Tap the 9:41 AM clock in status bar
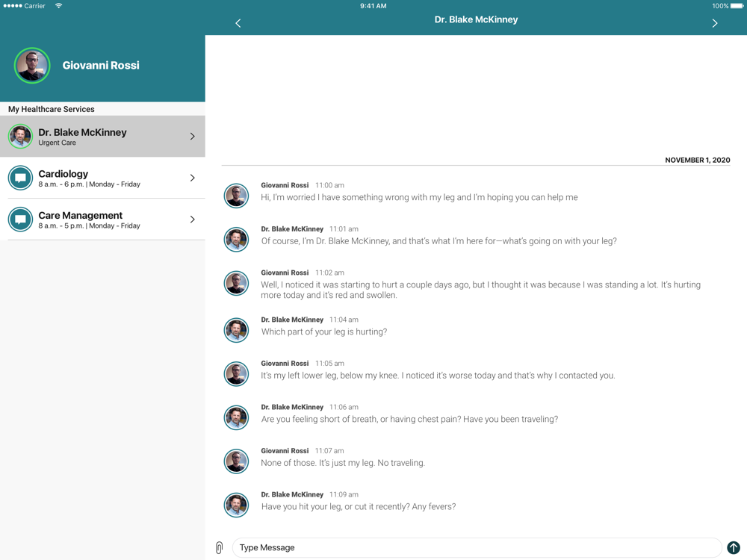This screenshot has width=747, height=560. point(373,6)
